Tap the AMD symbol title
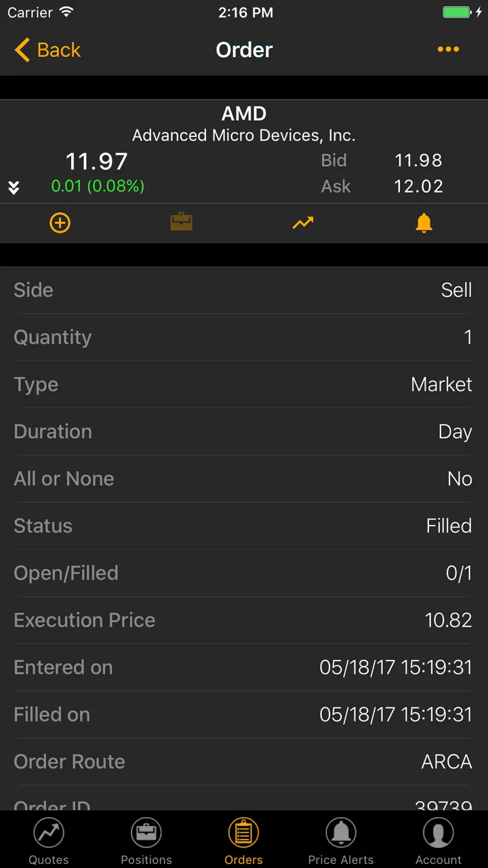 click(x=244, y=113)
